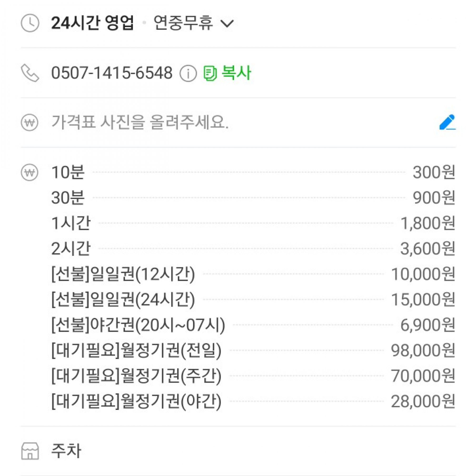Click the won icon beside price photo prompt
This screenshot has width=476, height=476.
(30, 122)
